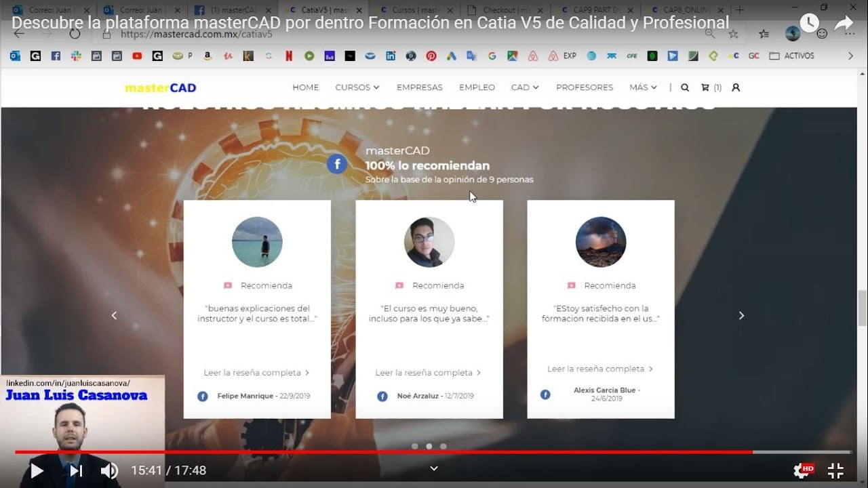
Task: Go to HOME menu item
Action: (x=306, y=87)
